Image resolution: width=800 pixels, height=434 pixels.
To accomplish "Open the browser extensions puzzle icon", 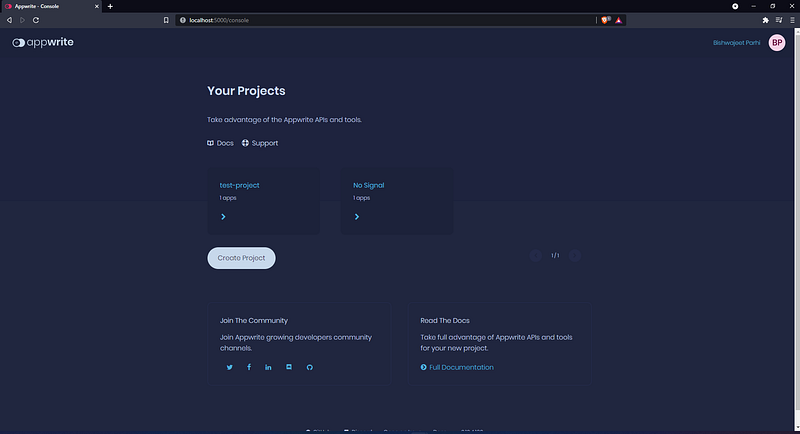I will pos(765,20).
